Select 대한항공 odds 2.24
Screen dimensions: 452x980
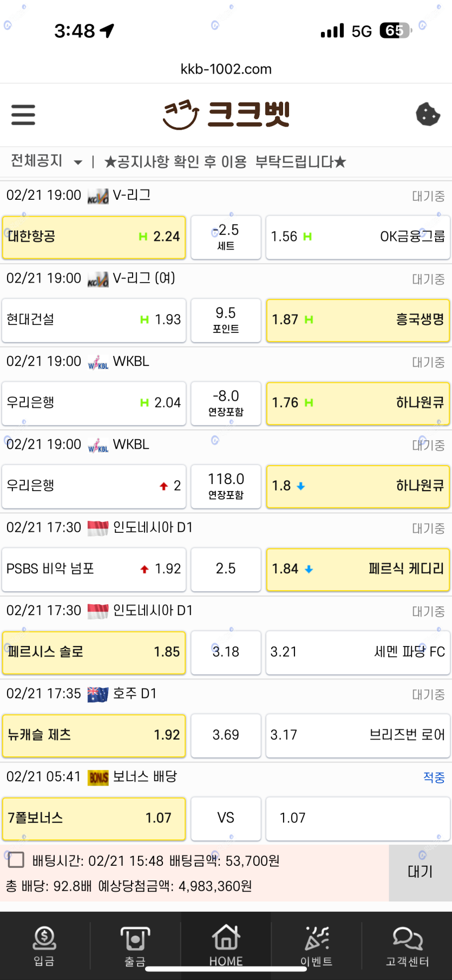tap(94, 237)
